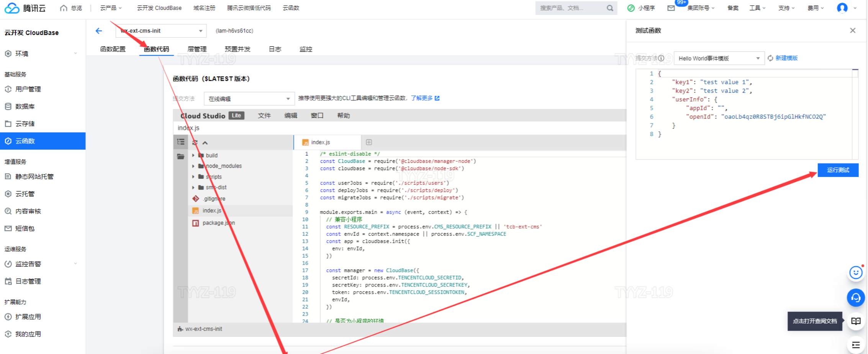
Task: Open the 在线编辑 submit method dropdown
Action: 249,99
